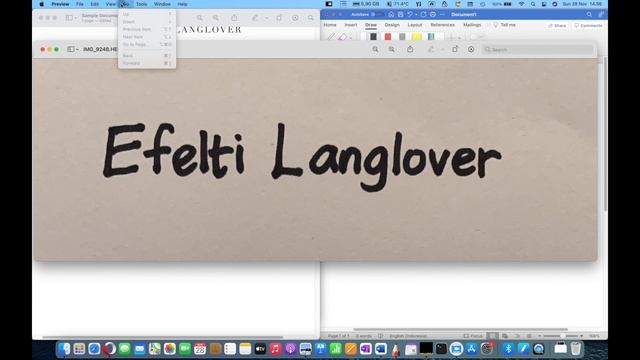Click date and time in menu bar
The height and width of the screenshot is (360, 640).
click(x=582, y=4)
